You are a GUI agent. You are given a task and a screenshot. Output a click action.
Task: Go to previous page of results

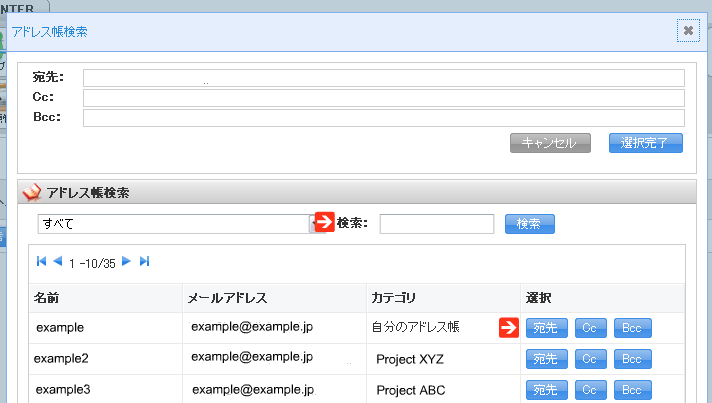(58, 261)
